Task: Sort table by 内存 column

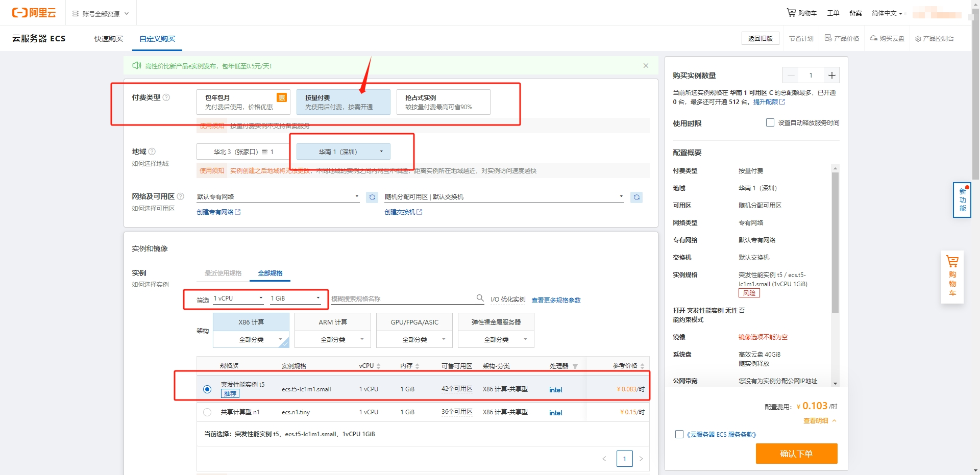Action: [417, 366]
